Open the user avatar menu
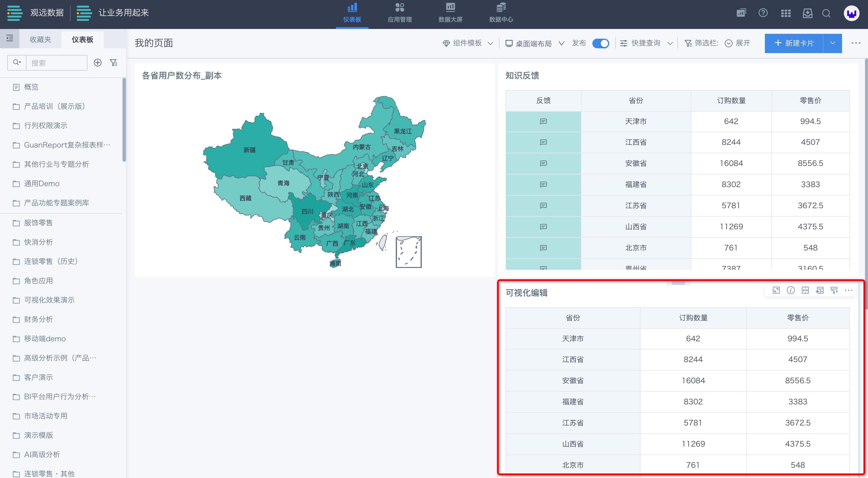This screenshot has height=478, width=868. click(x=851, y=14)
